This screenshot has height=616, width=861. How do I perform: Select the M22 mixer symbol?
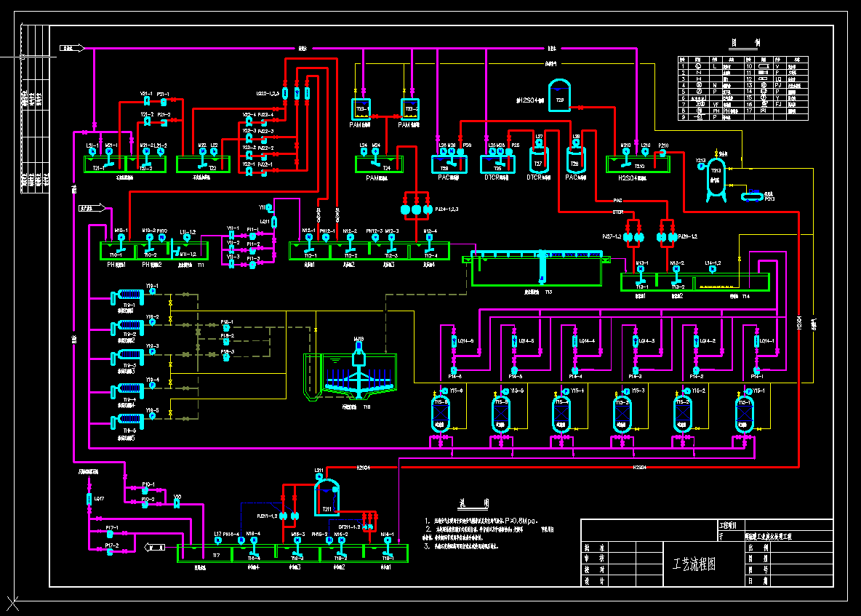(x=203, y=158)
